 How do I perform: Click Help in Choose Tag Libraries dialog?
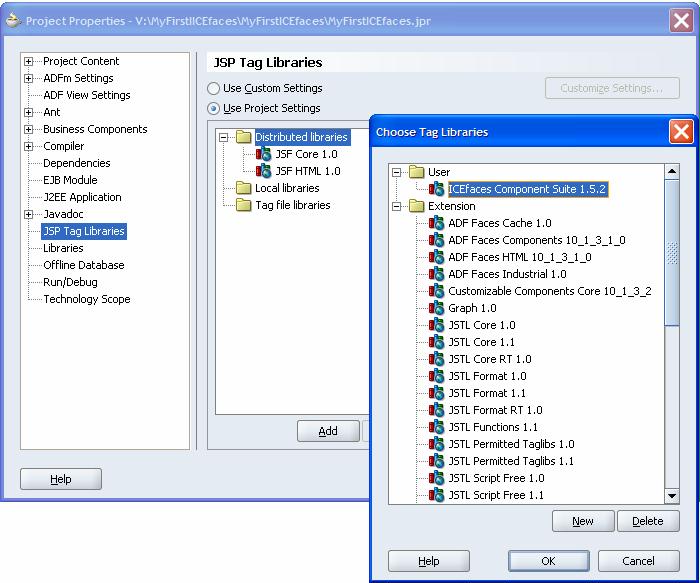point(429,561)
